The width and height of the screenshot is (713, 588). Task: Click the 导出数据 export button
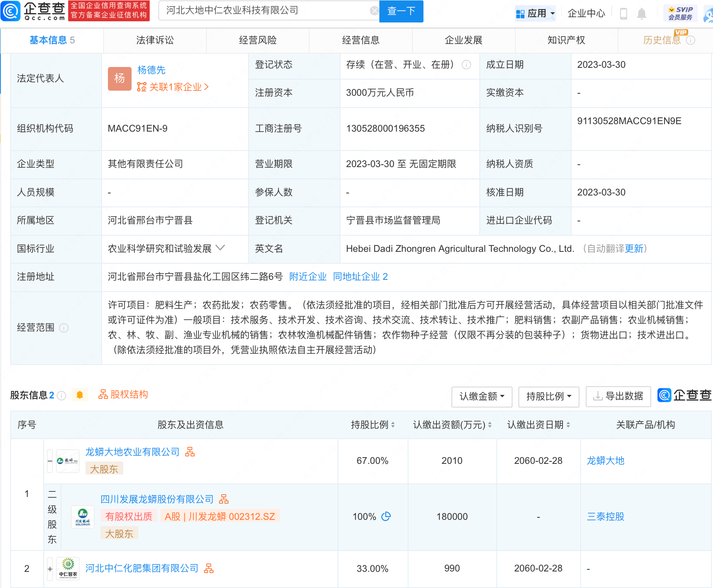pyautogui.click(x=618, y=396)
